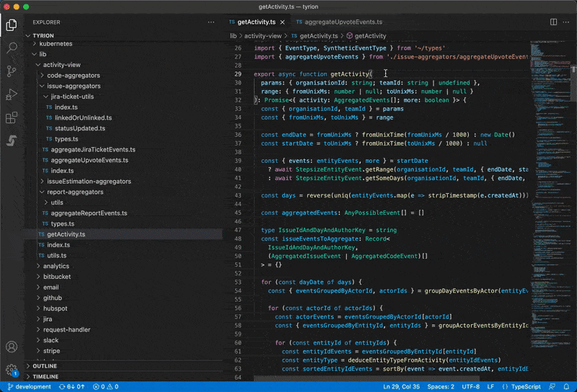Image resolution: width=577 pixels, height=392 pixels.
Task: Open the Explorer more actions ellipsis
Action: pyautogui.click(x=213, y=22)
